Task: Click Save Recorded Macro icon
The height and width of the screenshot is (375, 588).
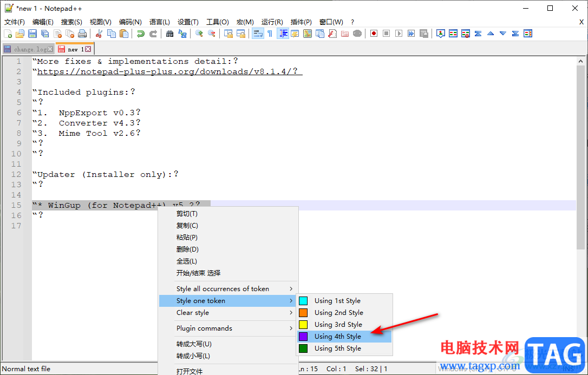Action: (x=424, y=34)
